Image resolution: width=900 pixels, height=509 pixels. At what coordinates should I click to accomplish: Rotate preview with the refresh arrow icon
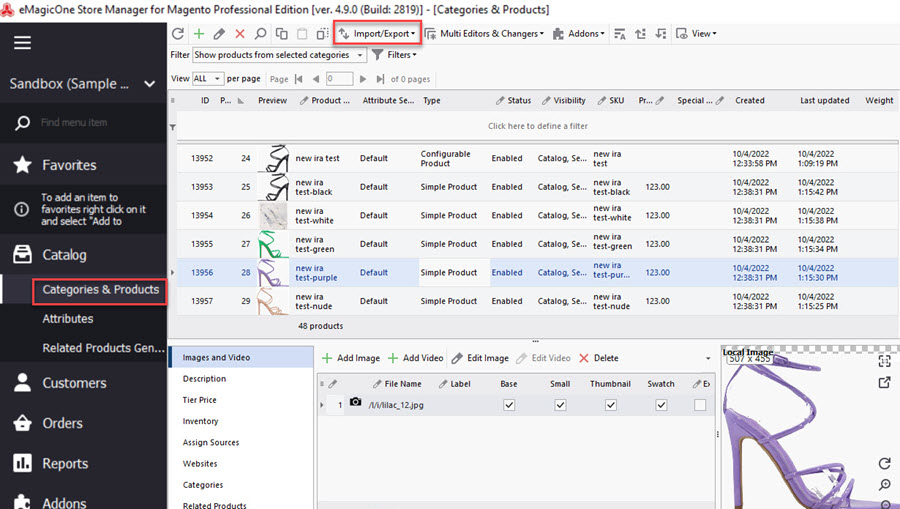885,463
